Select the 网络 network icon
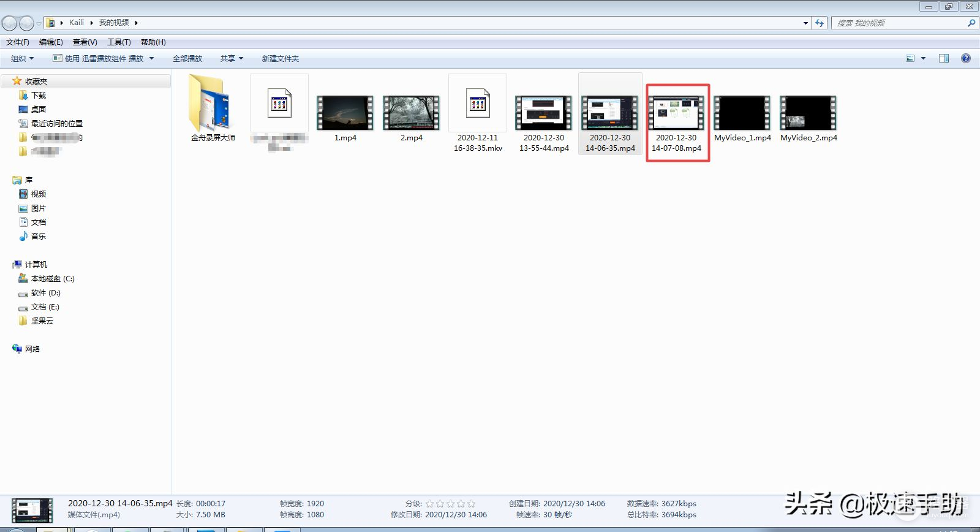Screen dimensions: 980x532 [32, 349]
